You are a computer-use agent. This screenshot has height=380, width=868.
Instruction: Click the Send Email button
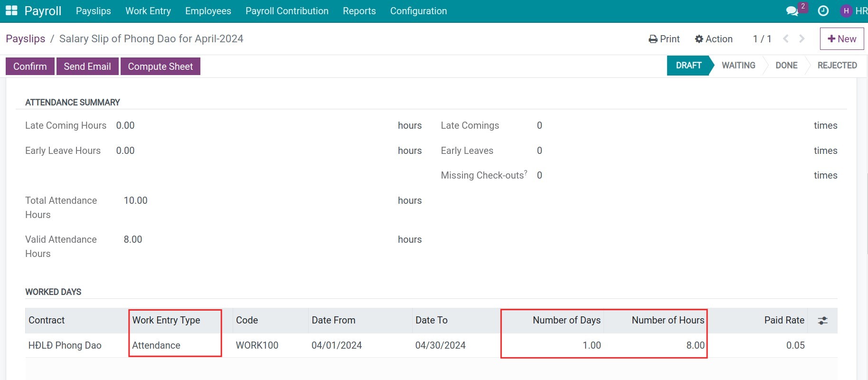[x=87, y=66]
